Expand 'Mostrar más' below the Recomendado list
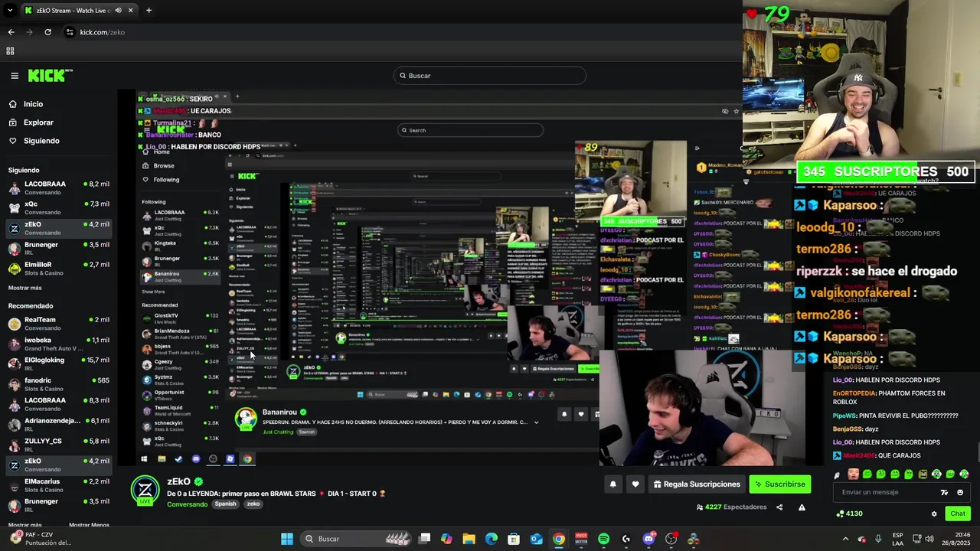 coord(25,525)
